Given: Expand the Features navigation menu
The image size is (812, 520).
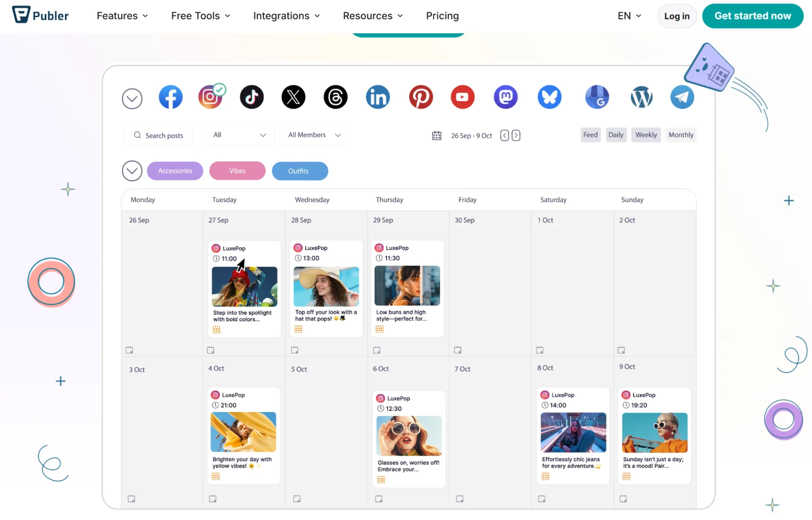Looking at the screenshot, I should (122, 16).
